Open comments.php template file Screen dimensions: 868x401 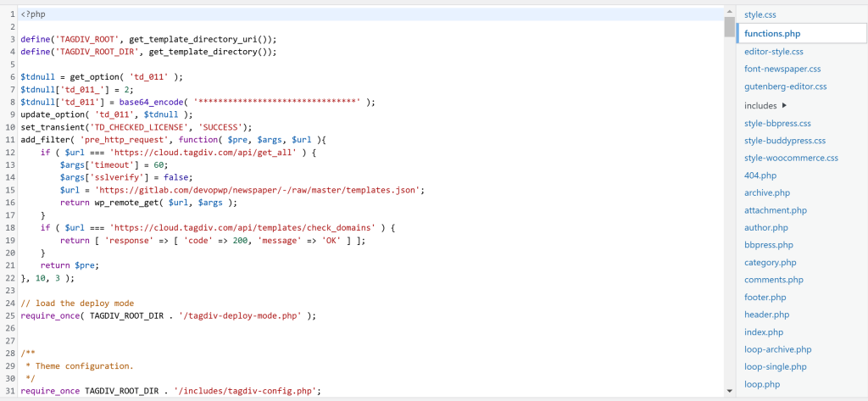(x=773, y=280)
